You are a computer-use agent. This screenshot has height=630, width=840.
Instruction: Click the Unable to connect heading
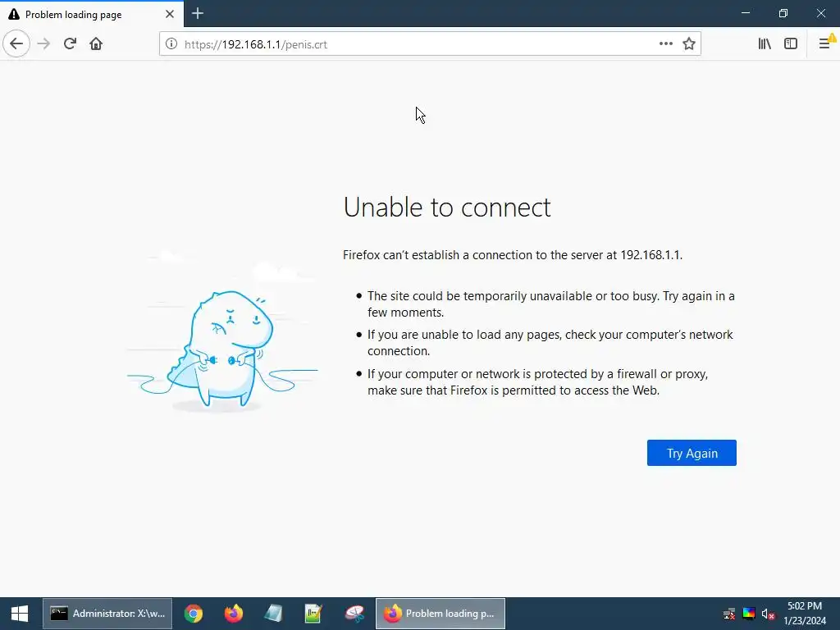point(447,208)
